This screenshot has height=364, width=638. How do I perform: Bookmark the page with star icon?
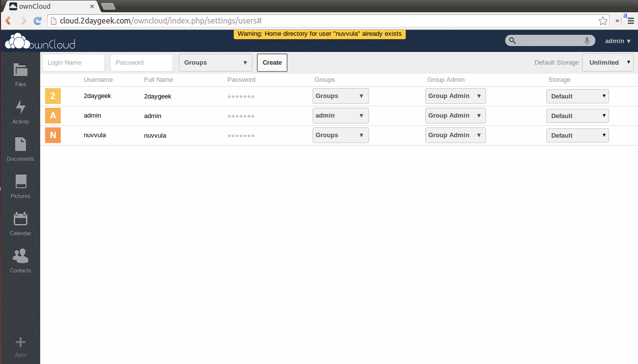click(x=603, y=21)
